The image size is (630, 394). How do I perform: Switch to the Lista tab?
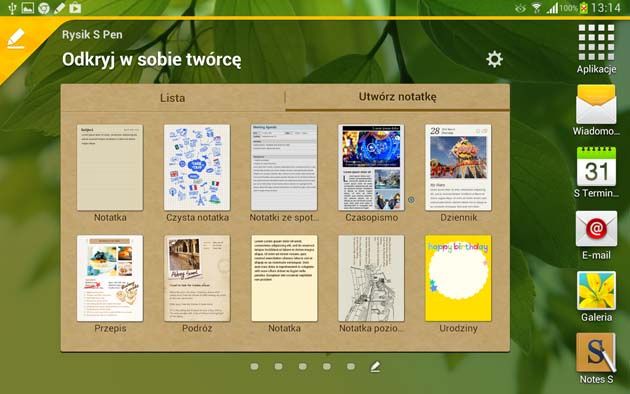(173, 98)
